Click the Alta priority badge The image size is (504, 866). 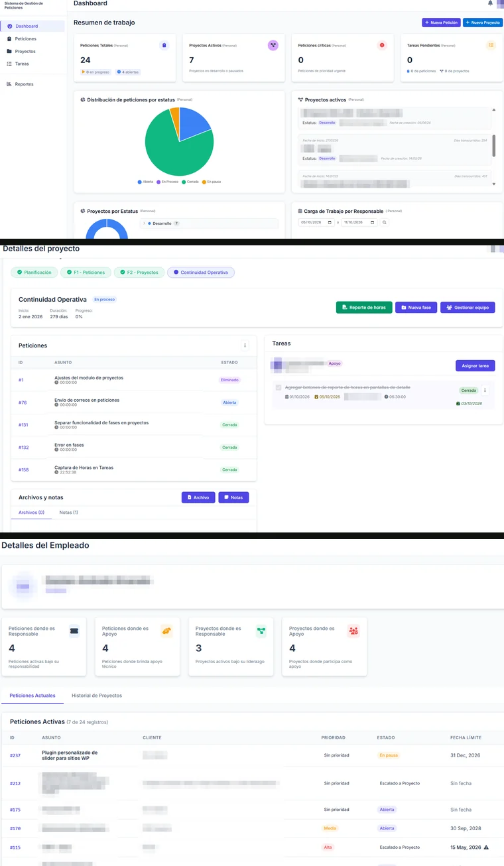(328, 847)
